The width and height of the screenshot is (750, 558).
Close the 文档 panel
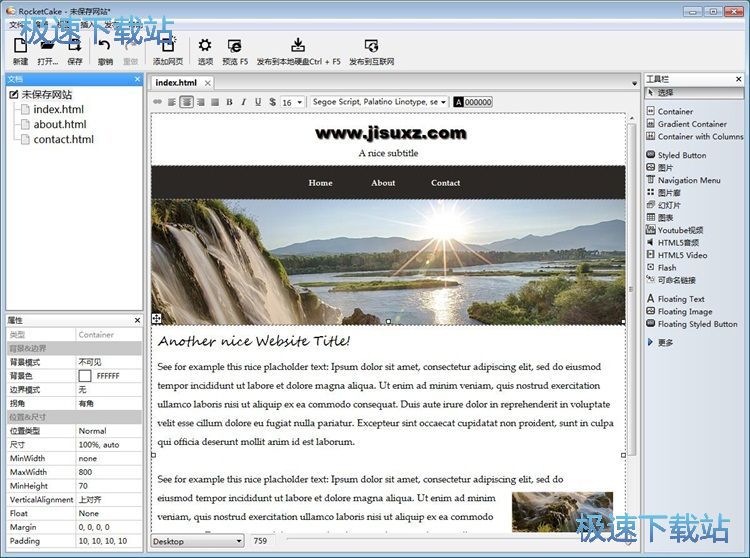click(x=137, y=79)
